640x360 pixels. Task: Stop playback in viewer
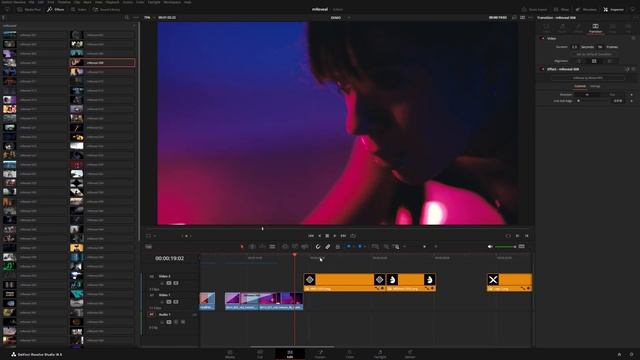327,236
